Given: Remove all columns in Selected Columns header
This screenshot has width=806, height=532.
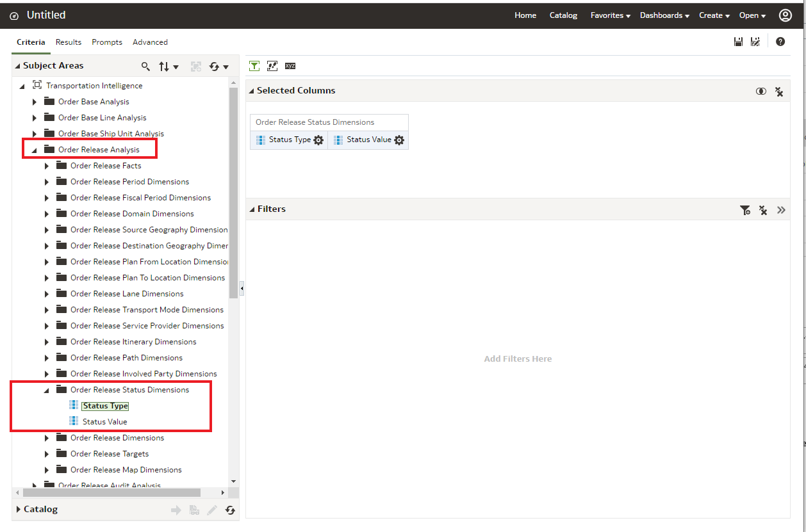Looking at the screenshot, I should pyautogui.click(x=779, y=92).
